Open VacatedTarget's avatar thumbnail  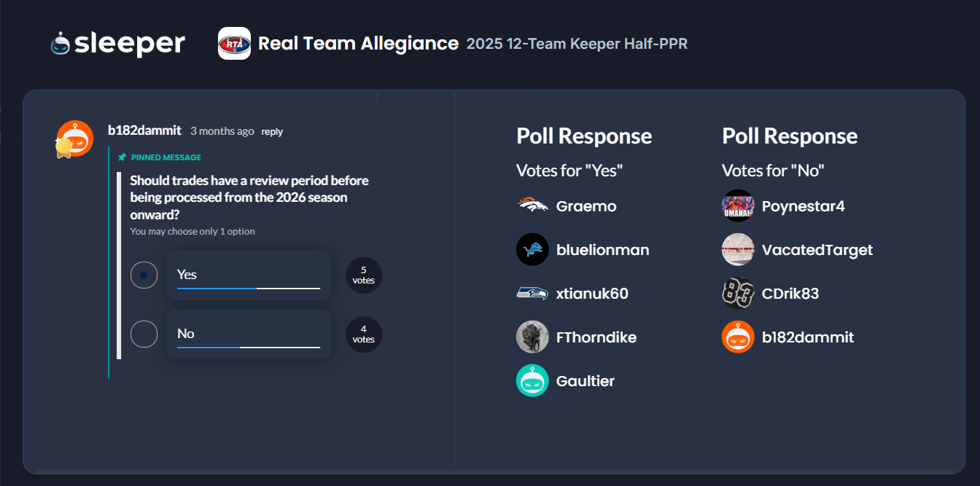click(738, 250)
